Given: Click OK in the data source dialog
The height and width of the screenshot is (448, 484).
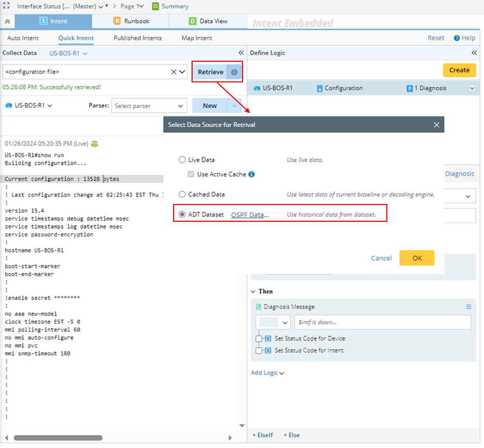Looking at the screenshot, I should click(x=417, y=258).
